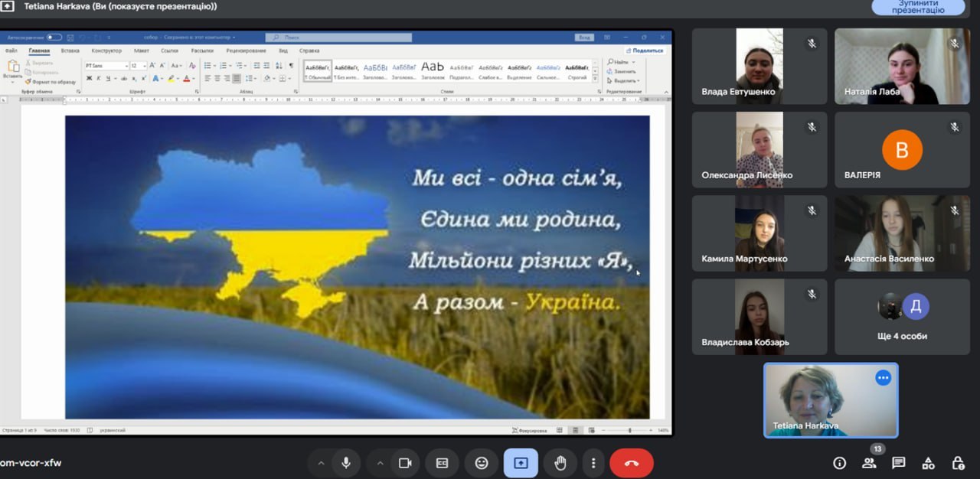Screen dimensions: 980x479
Task: Open the font name dropdown showing PT Sans
Action: [x=106, y=66]
